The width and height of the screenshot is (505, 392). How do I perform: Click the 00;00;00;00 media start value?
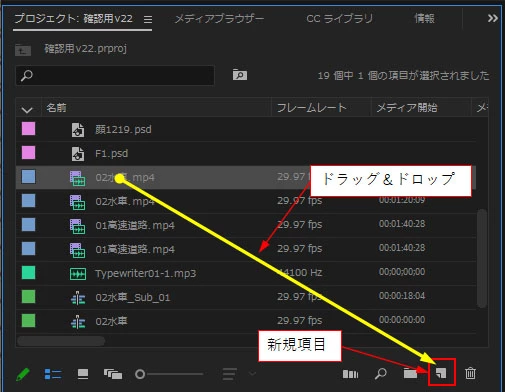click(402, 272)
